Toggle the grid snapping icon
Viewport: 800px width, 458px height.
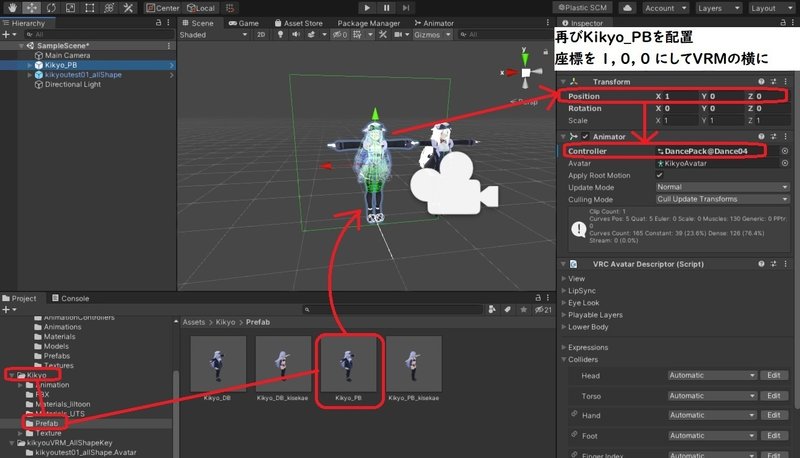click(230, 8)
